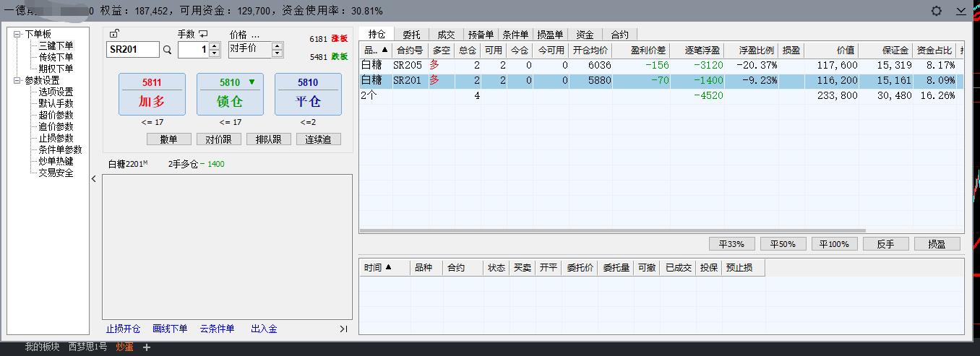Click the magnifier icon beside SR201
The width and height of the screenshot is (980, 356).
[168, 50]
